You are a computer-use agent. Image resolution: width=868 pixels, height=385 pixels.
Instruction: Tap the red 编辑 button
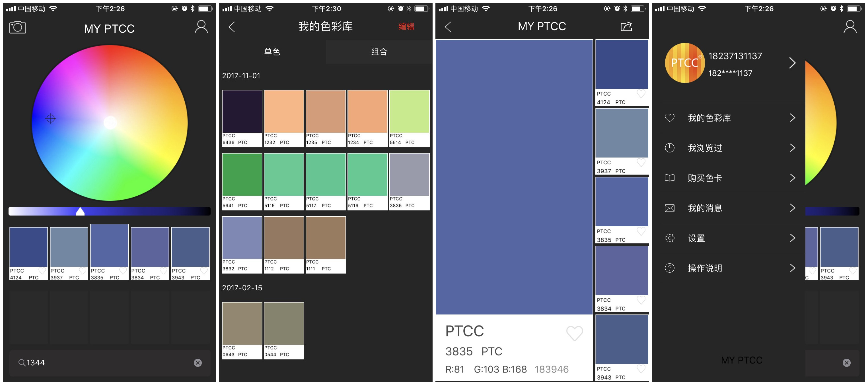[406, 27]
